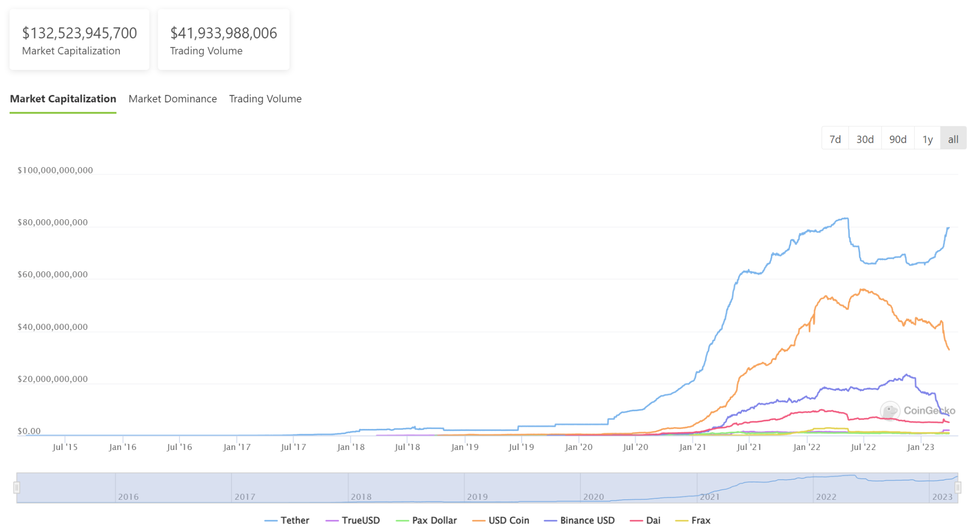Viewport: 980px width, 528px height.
Task: Select the 1y time range
Action: click(927, 139)
